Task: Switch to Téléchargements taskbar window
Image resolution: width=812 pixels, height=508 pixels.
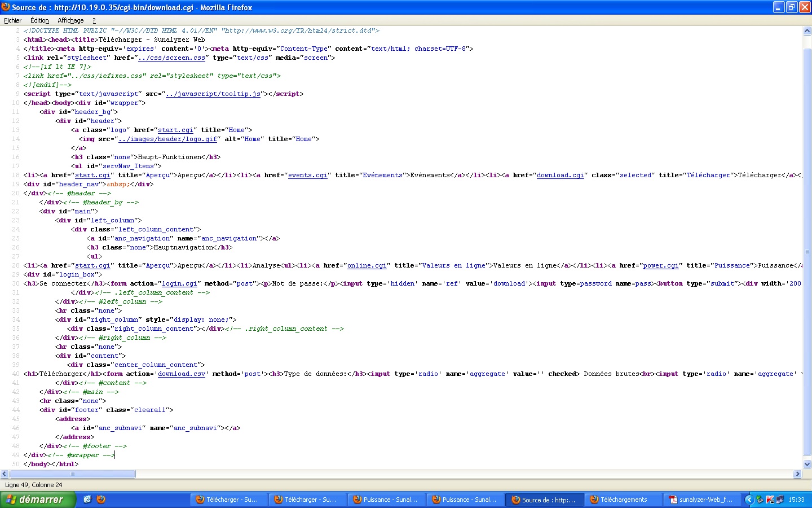Action: [623, 500]
